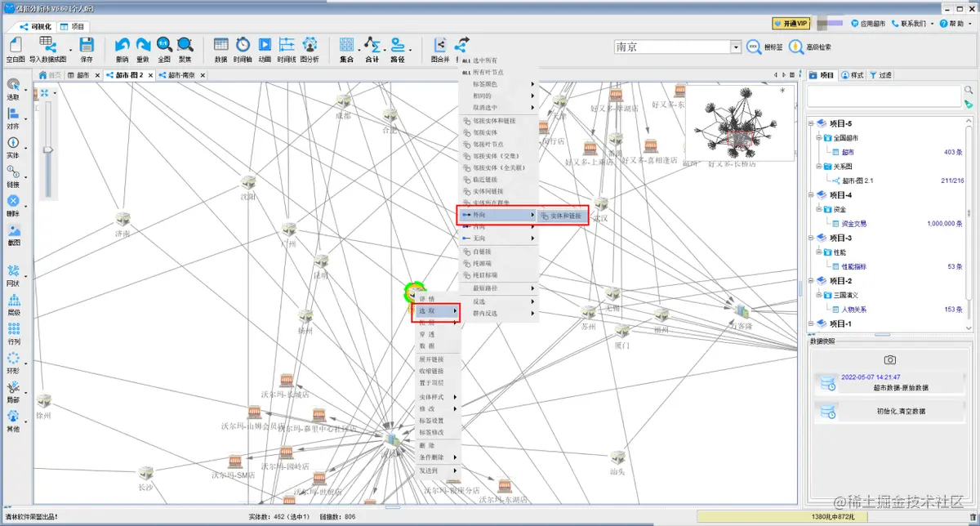Click the 撤销 undo icon

click(122, 46)
